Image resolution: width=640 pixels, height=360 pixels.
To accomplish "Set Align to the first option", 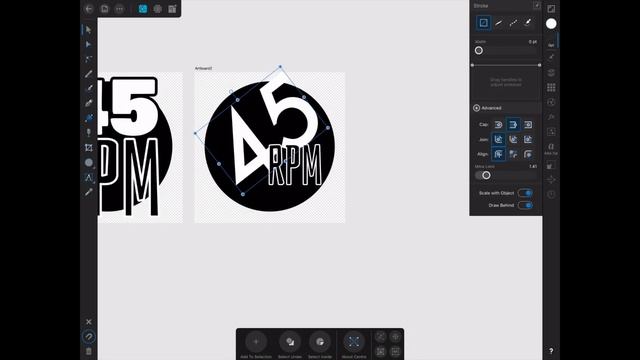I will click(498, 154).
